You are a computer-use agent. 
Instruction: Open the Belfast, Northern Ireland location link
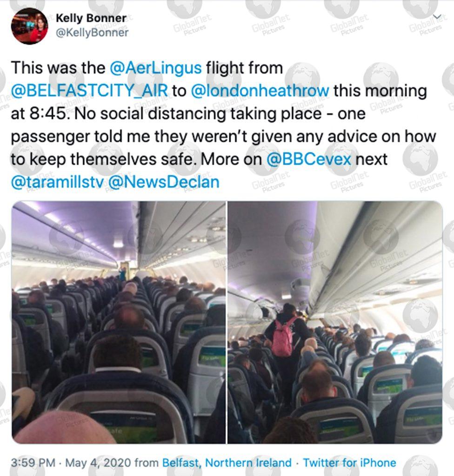tap(227, 463)
